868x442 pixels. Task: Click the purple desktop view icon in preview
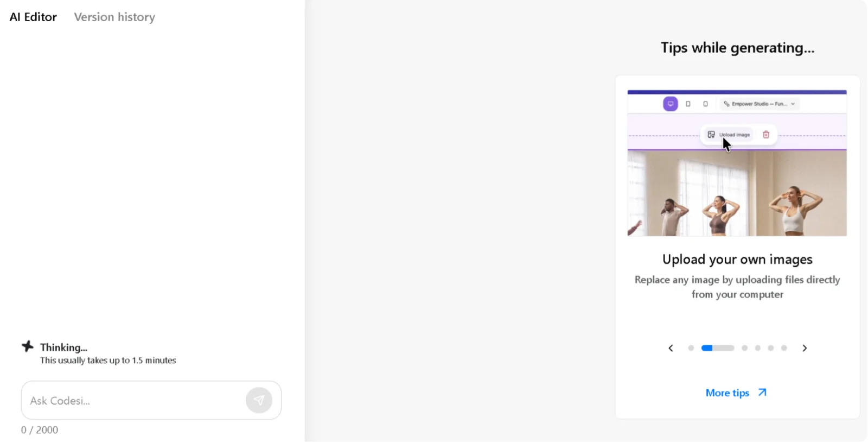[671, 104]
